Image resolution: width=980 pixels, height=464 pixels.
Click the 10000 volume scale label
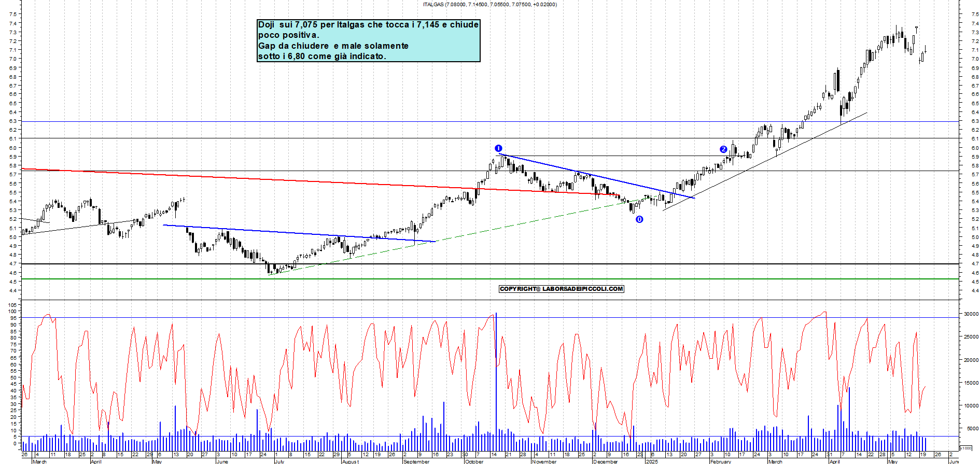tap(971, 406)
